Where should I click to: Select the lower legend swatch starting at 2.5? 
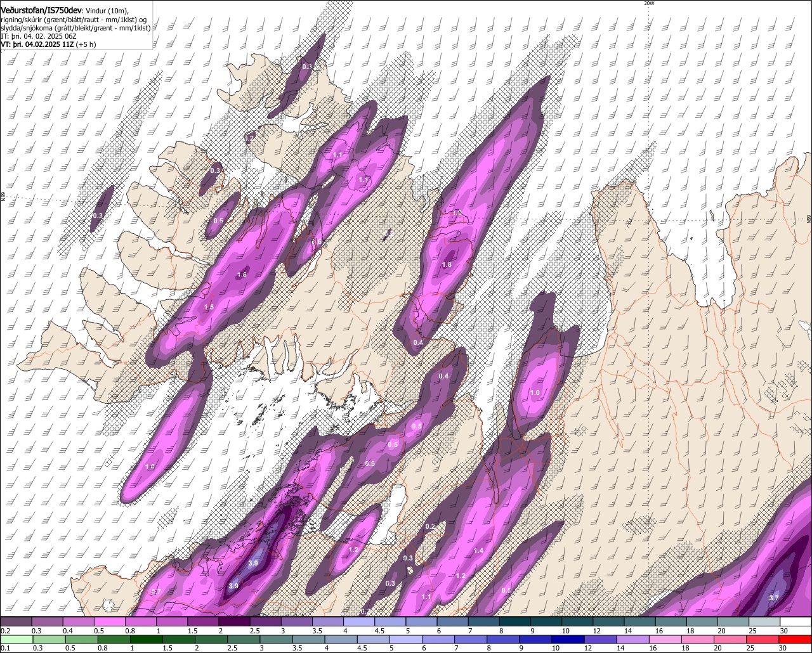coord(245,639)
